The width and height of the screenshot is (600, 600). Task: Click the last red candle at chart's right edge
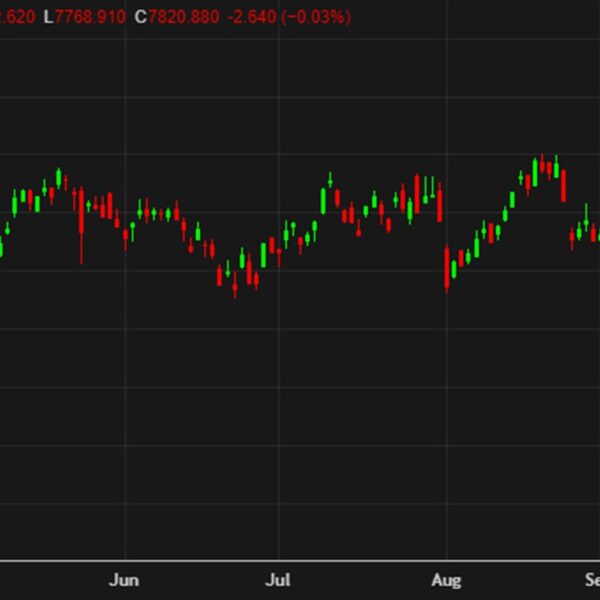pos(594,234)
